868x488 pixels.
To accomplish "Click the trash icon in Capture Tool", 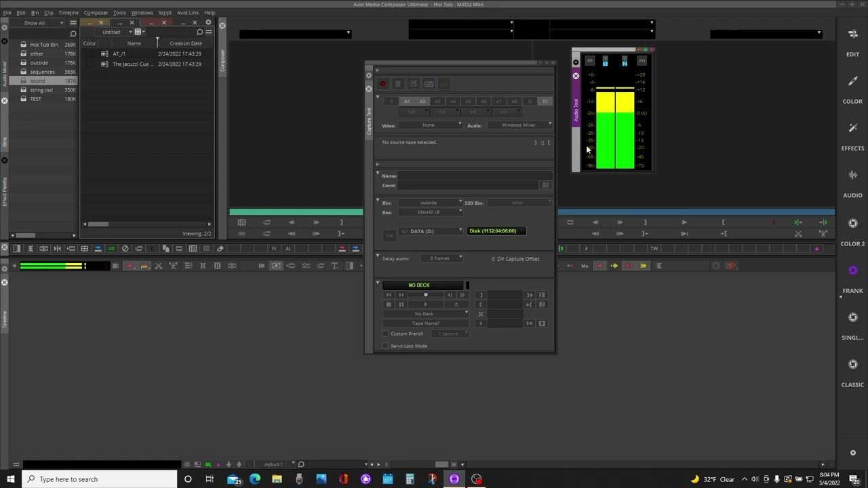I will (398, 83).
